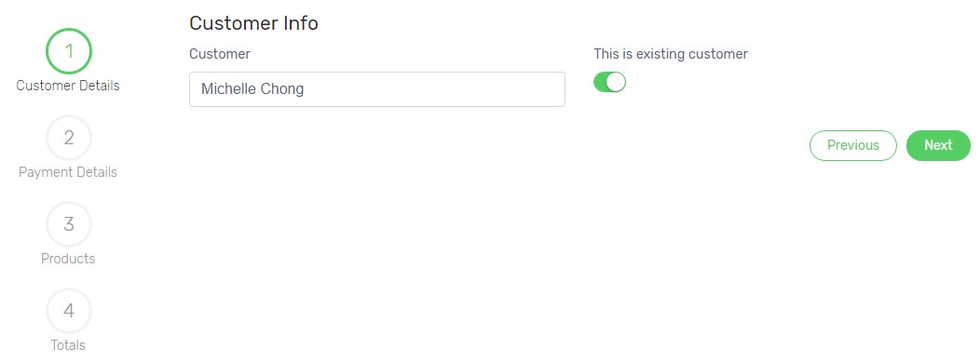Toggle the existing customer switch off
Viewport: 980px width, 362px height.
(609, 83)
